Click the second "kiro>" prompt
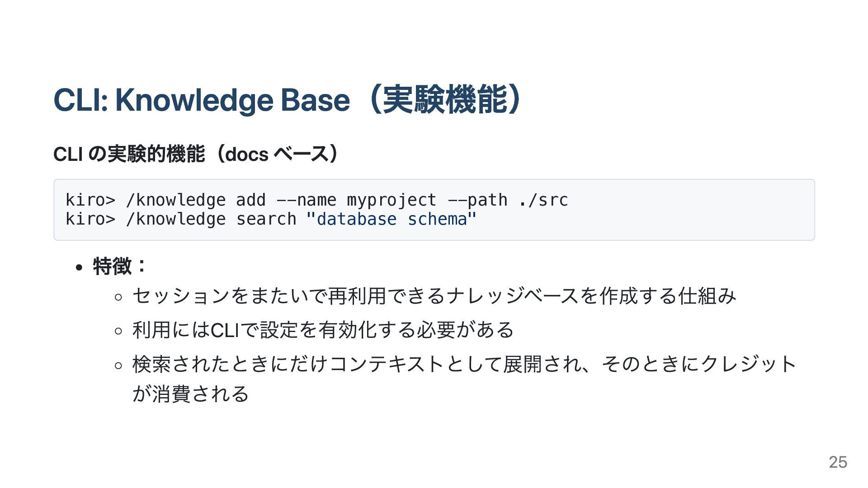Viewport: 868px width, 488px height. coord(90,219)
